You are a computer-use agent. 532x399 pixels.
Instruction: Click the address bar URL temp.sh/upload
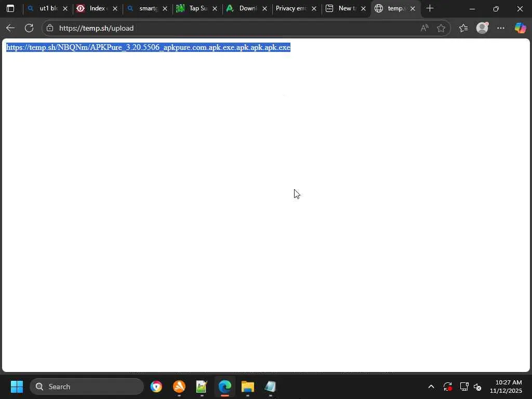point(96,28)
